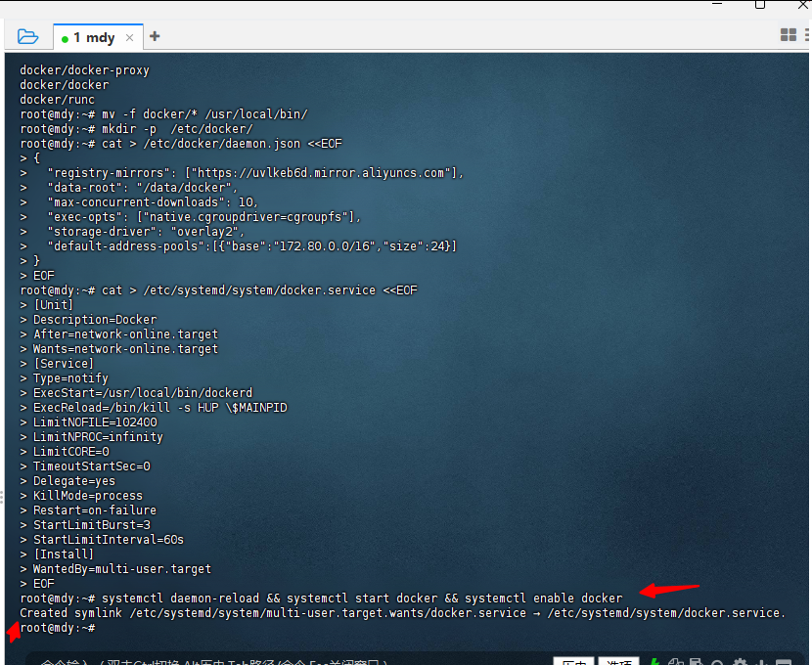Open the session folder icon
The height and width of the screenshot is (665, 812).
27,37
